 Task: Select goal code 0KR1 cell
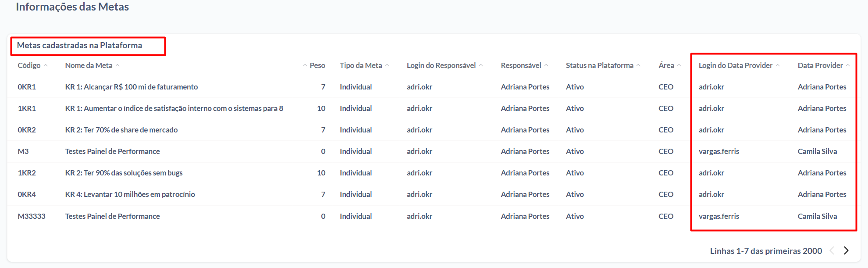click(27, 87)
